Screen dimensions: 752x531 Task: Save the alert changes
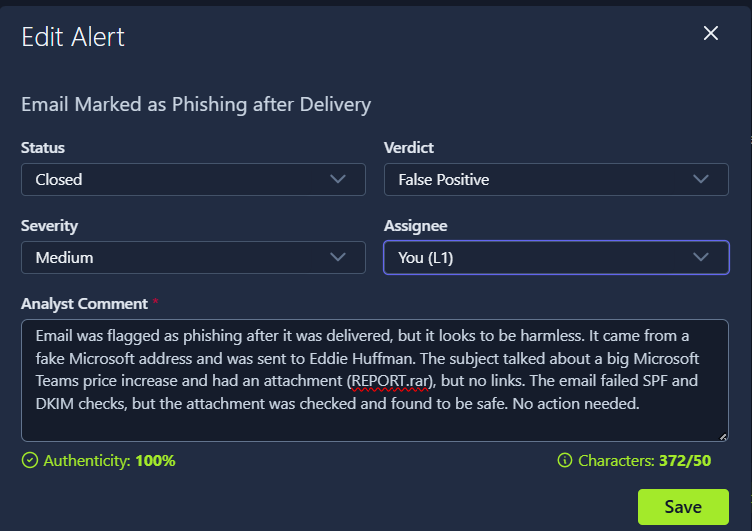683,507
